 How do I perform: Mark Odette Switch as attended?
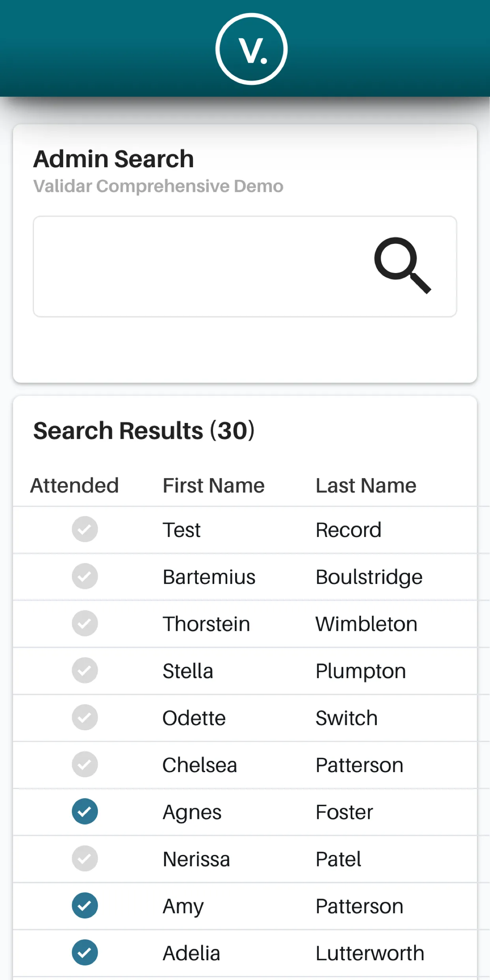pos(85,717)
